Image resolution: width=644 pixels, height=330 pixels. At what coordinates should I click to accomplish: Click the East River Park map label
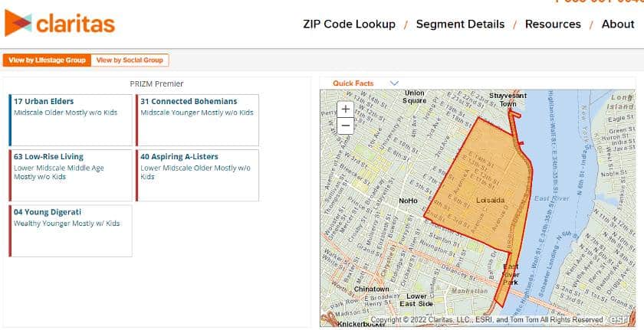[511, 275]
